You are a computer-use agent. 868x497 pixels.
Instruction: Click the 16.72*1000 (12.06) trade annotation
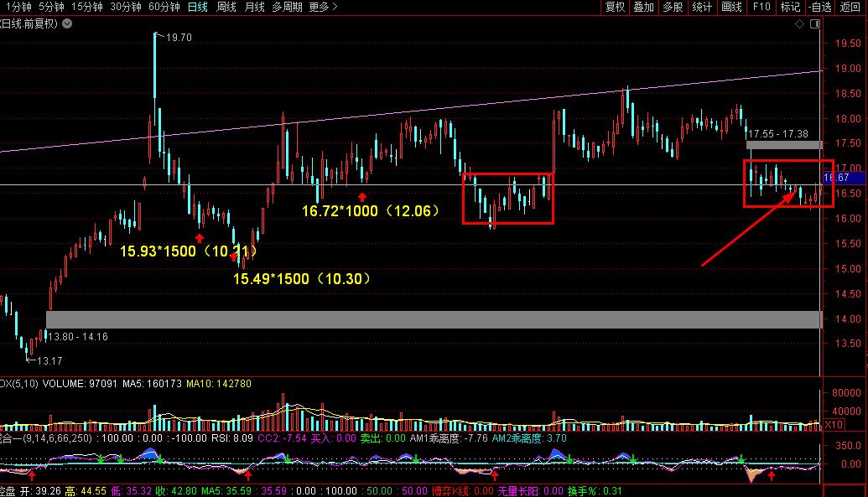[371, 211]
